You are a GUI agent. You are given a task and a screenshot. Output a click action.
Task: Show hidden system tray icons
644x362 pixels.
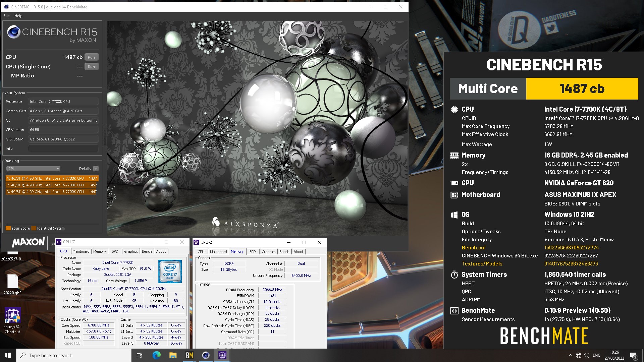coord(570,355)
